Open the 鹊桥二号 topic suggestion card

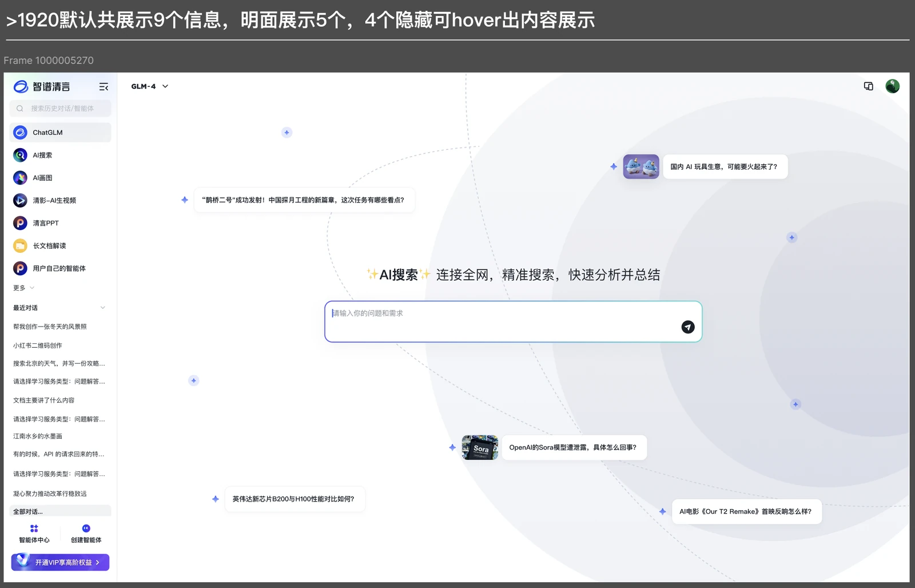click(304, 200)
